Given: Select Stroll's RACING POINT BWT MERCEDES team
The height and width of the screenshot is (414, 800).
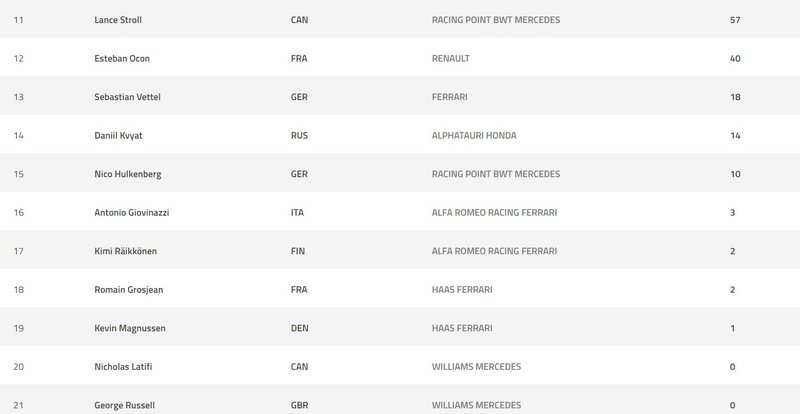Looking at the screenshot, I should [496, 20].
